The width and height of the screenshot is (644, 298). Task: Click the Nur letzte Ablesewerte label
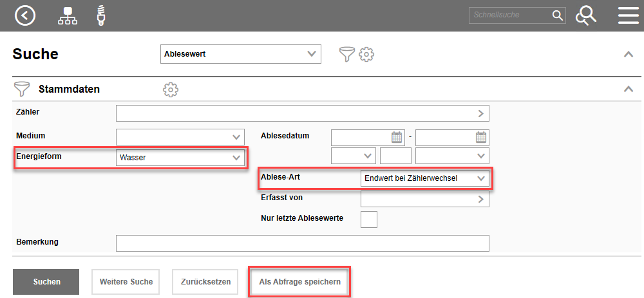[x=302, y=218]
